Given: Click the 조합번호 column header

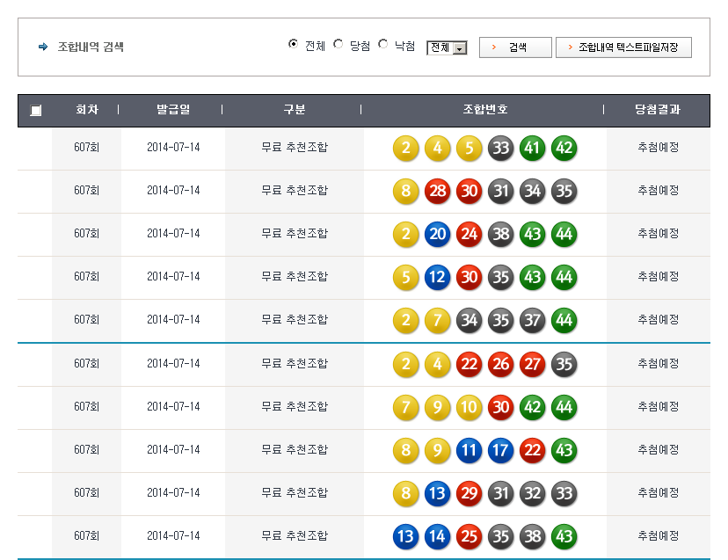Looking at the screenshot, I should point(484,110).
